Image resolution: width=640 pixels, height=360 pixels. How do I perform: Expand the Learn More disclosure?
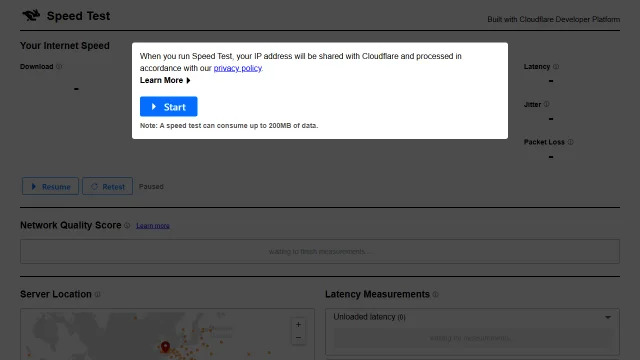pyautogui.click(x=165, y=80)
